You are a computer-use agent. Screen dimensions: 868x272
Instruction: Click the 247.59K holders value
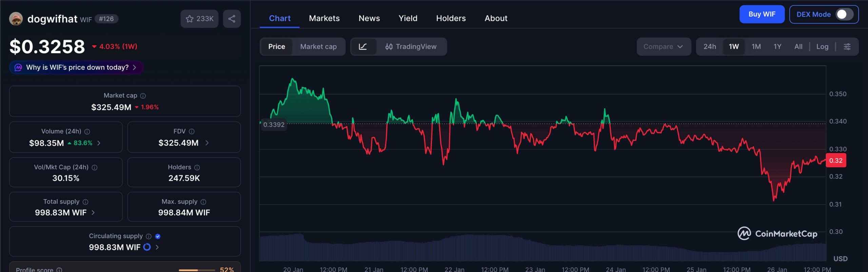[x=184, y=178]
